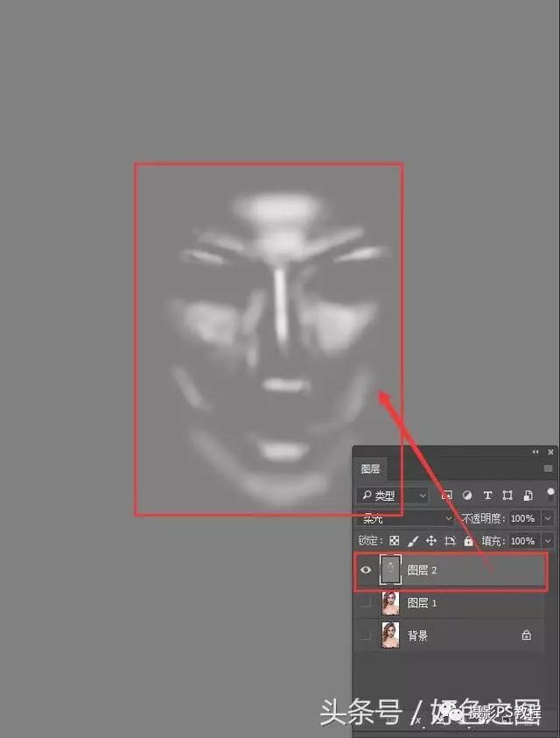Click lock all padlock icon
Image resolution: width=560 pixels, height=738 pixels.
tap(468, 542)
